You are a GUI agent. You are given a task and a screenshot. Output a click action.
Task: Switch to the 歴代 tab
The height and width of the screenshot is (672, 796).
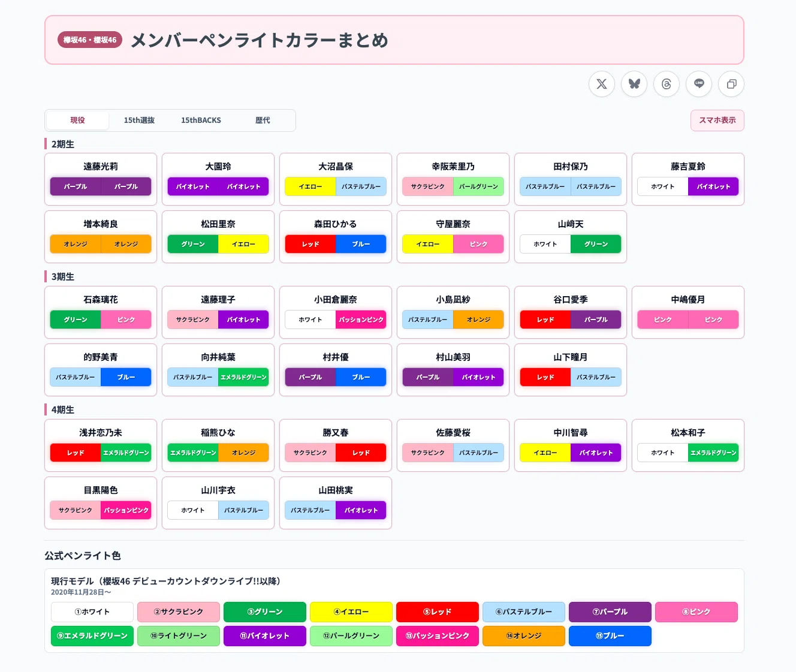point(263,120)
